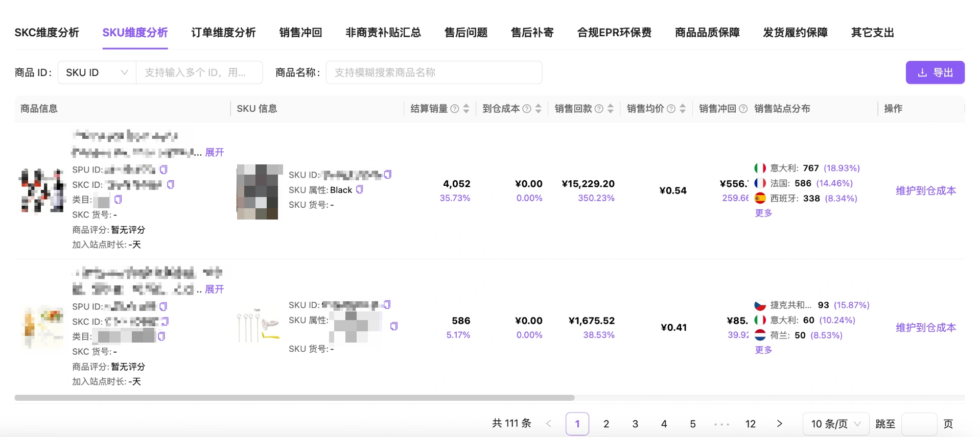980x437 pixels.
Task: Show help tooltip for 结算销量
Action: pyautogui.click(x=454, y=109)
